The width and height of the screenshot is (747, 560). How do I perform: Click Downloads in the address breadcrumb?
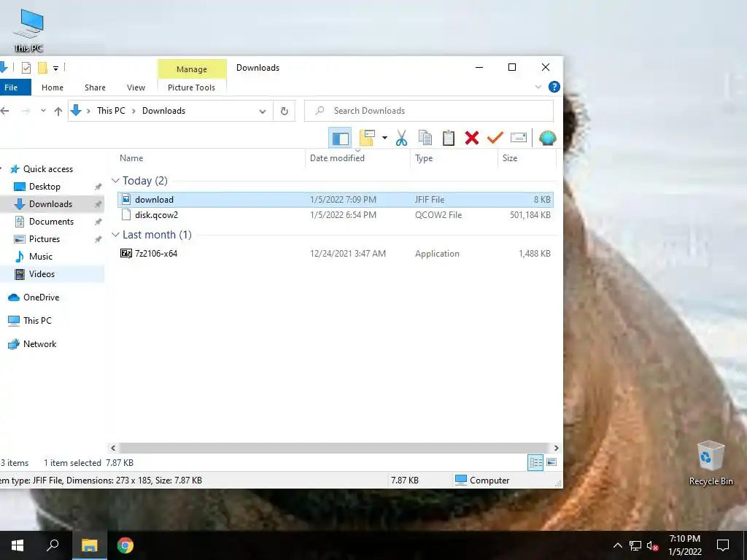click(164, 111)
